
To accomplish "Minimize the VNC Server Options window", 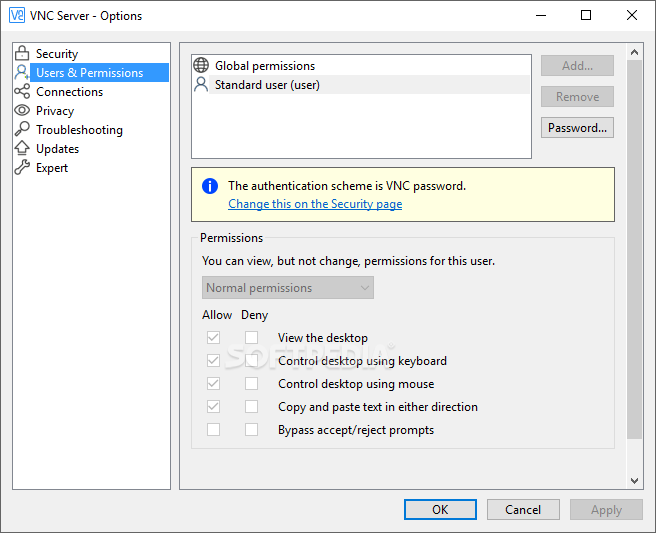I will tap(541, 15).
